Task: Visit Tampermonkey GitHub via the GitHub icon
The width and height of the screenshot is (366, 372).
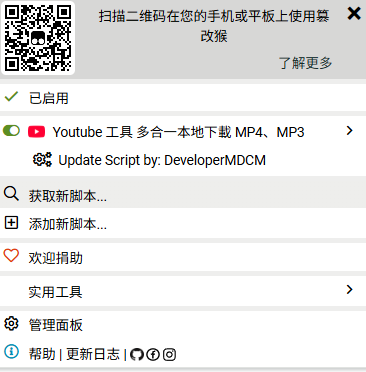Action: tap(137, 354)
